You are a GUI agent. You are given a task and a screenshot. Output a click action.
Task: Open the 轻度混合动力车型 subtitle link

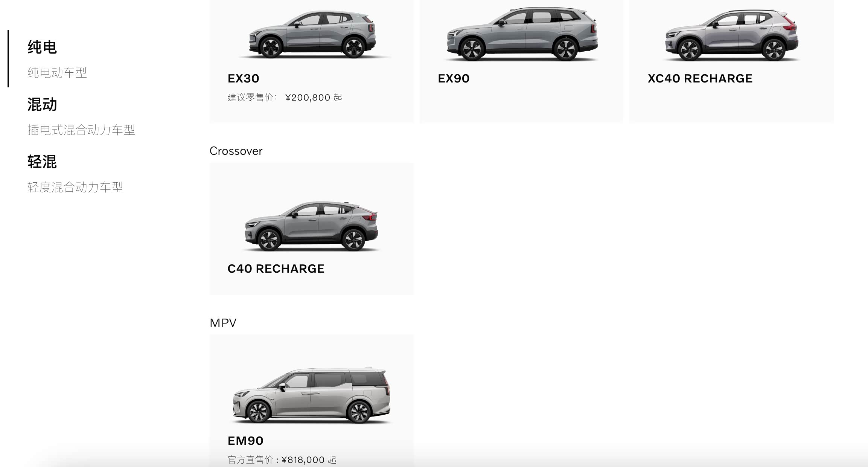[75, 187]
